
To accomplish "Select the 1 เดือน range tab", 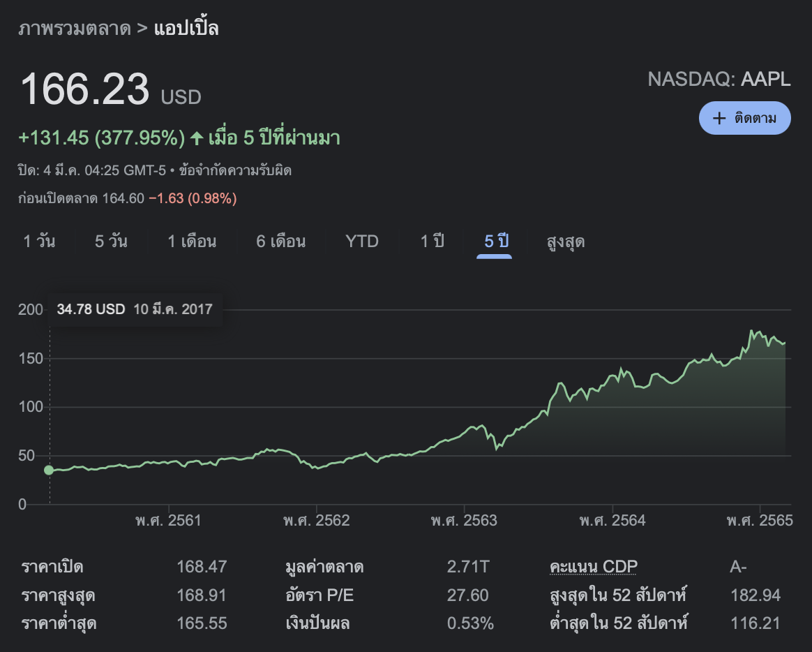I will coord(192,242).
